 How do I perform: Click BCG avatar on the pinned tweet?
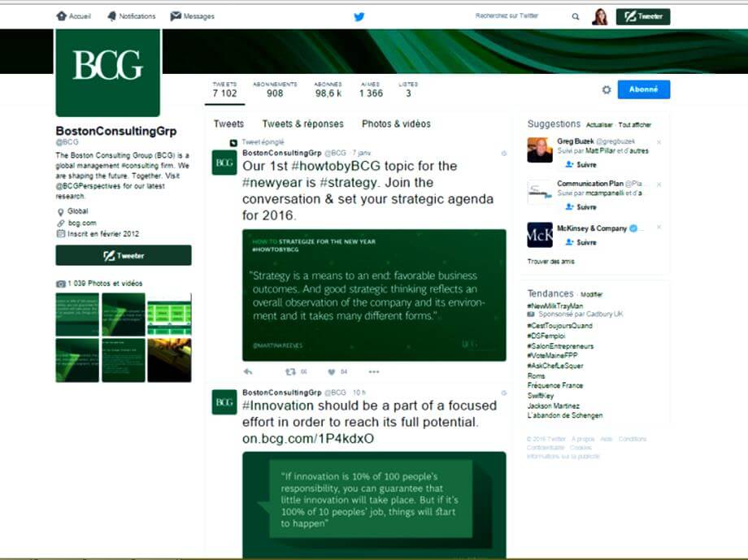[224, 163]
